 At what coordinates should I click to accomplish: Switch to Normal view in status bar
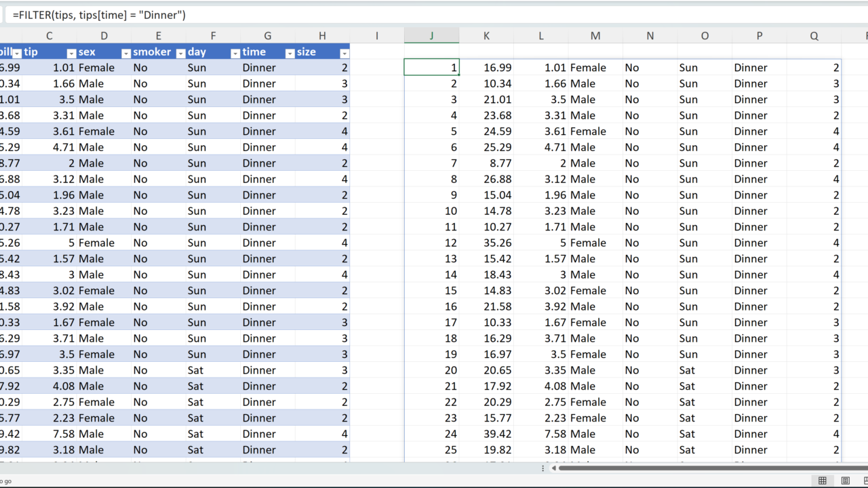click(823, 481)
